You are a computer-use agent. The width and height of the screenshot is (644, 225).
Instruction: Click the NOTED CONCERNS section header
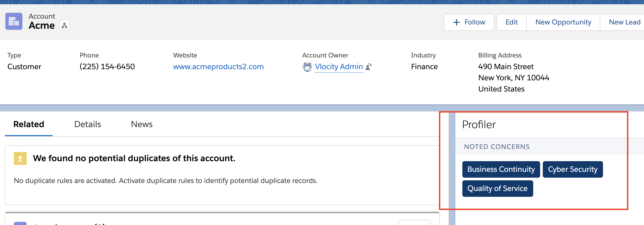497,147
